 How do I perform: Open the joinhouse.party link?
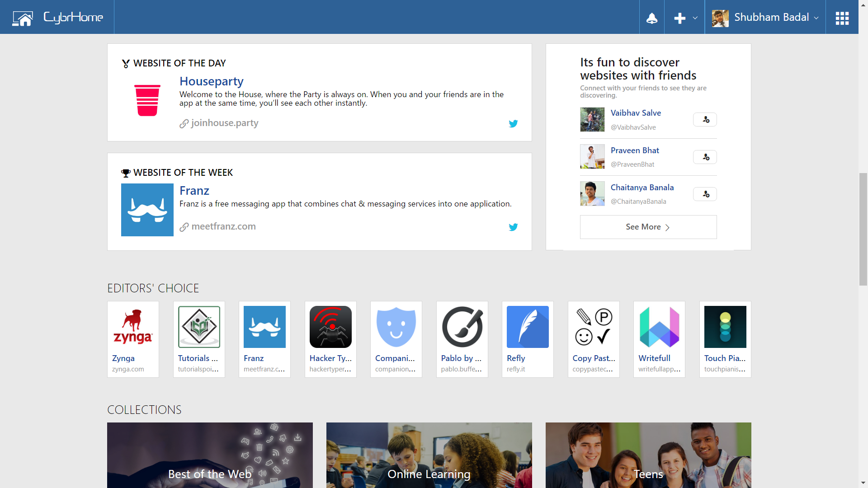pos(224,123)
